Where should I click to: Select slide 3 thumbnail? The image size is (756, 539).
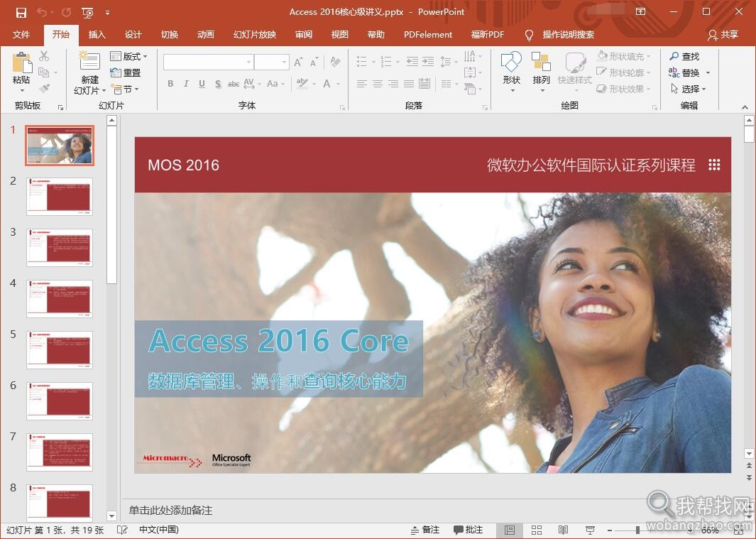60,248
